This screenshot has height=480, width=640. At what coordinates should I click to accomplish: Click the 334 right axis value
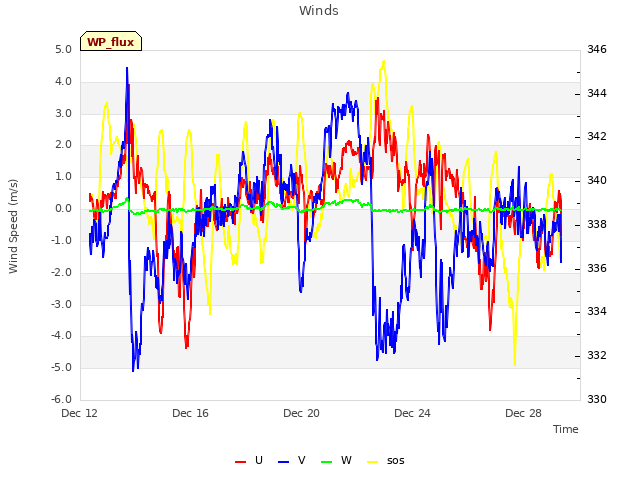click(x=597, y=311)
